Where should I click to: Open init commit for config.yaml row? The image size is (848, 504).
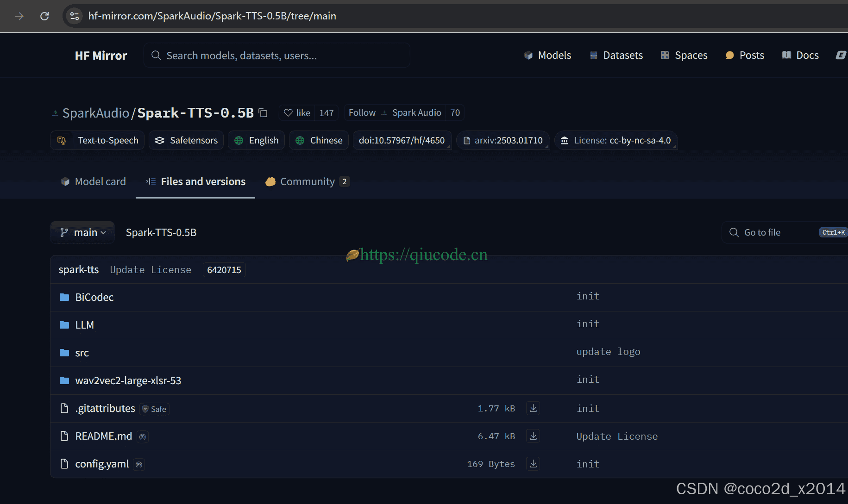(x=588, y=464)
